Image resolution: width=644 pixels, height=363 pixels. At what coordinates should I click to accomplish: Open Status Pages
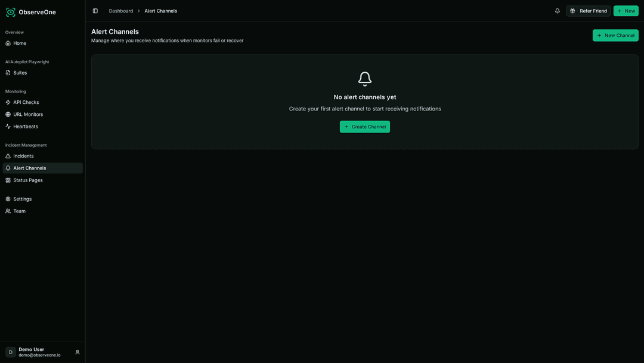pos(43,180)
